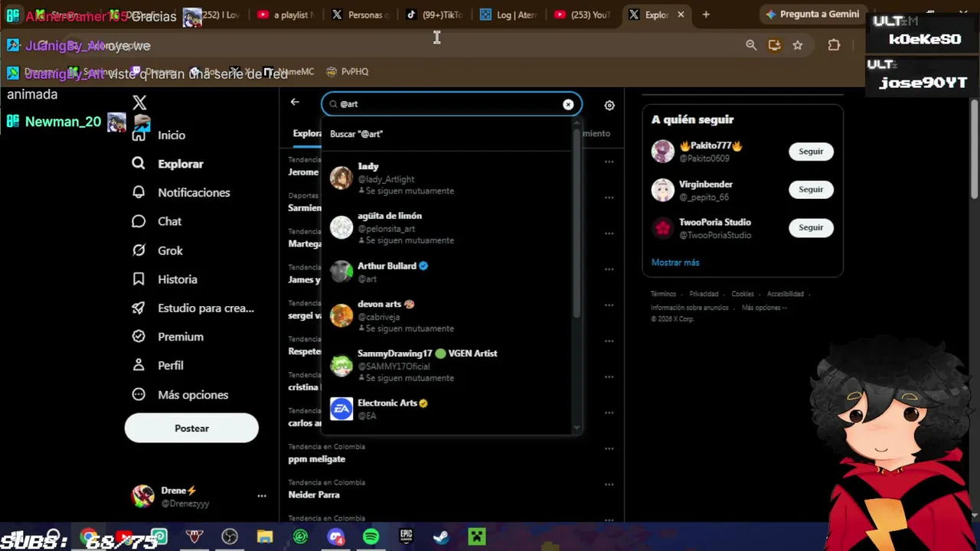Open search settings gear icon

(609, 106)
